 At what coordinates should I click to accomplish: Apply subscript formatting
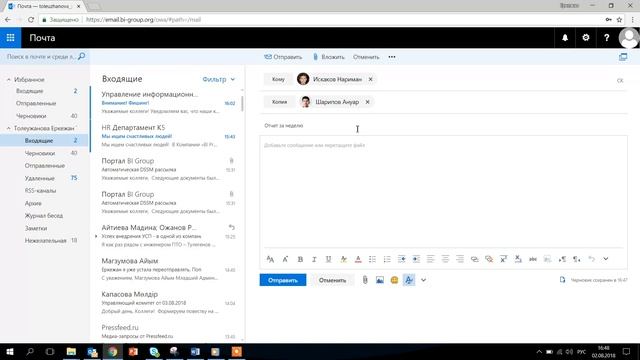[x=518, y=259]
